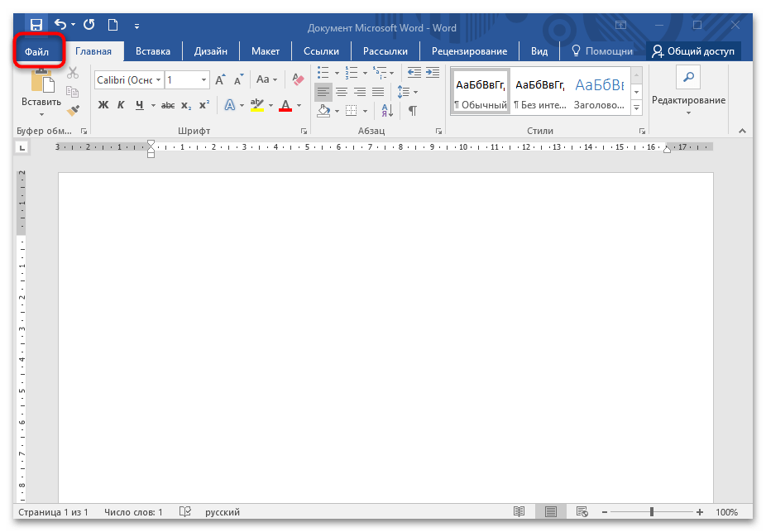
Task: Select the Format Painter brush
Action: pyautogui.click(x=74, y=110)
